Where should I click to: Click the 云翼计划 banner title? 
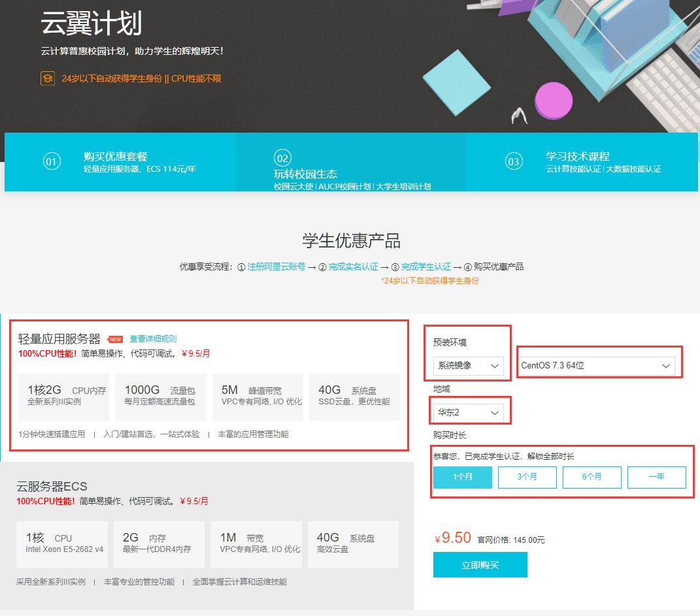(92, 23)
